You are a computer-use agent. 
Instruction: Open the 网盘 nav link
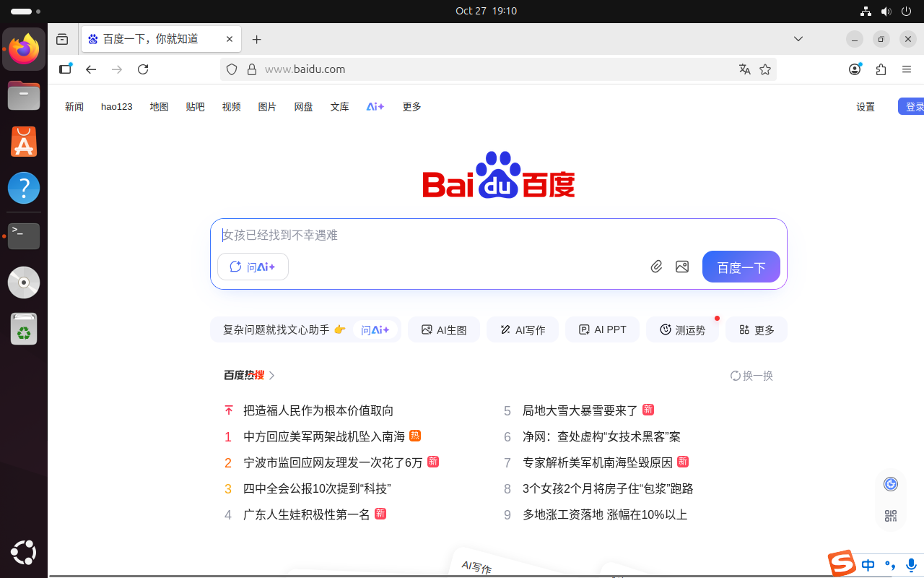(x=304, y=107)
